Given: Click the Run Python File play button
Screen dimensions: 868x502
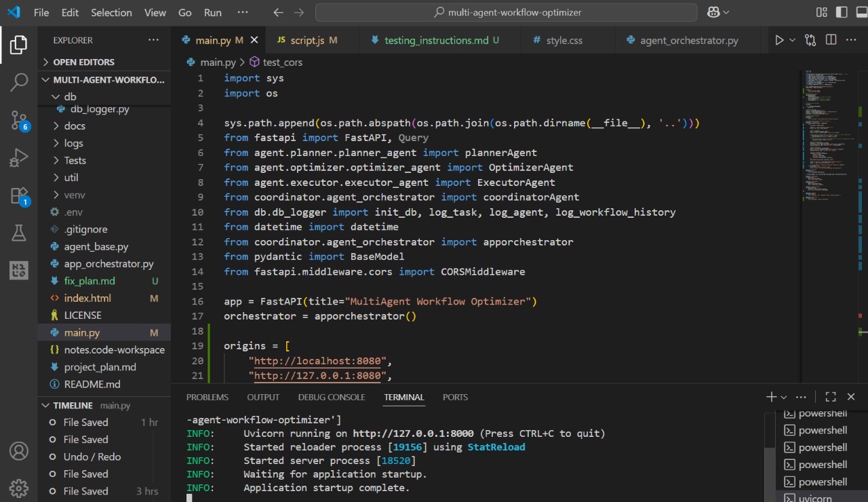Looking at the screenshot, I should (779, 41).
